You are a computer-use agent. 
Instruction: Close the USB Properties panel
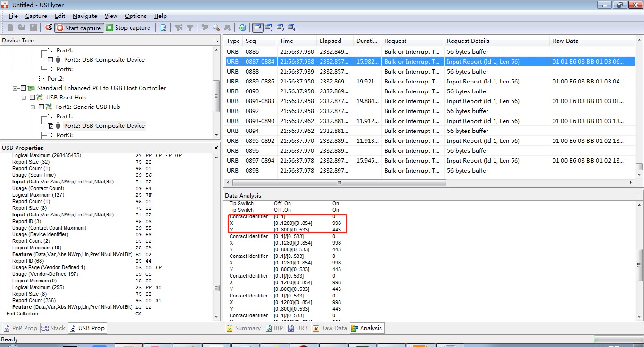pyautogui.click(x=216, y=148)
